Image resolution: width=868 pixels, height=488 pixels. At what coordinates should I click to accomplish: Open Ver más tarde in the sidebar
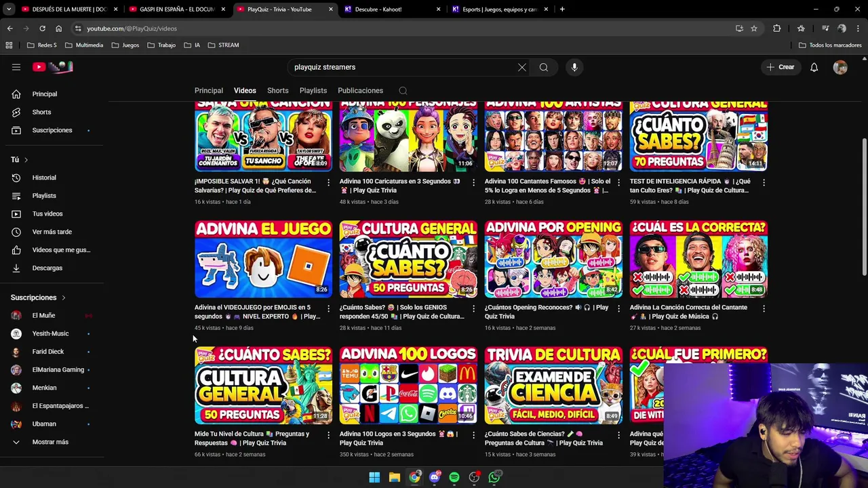click(52, 232)
